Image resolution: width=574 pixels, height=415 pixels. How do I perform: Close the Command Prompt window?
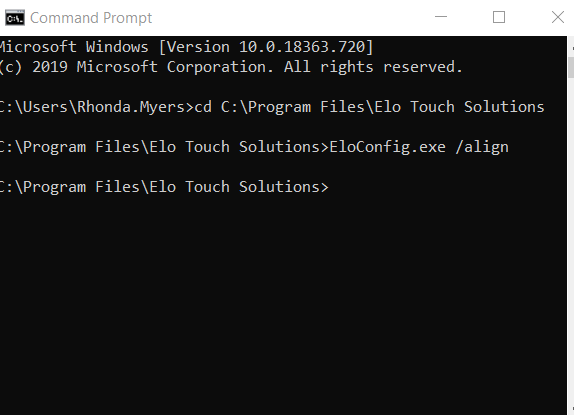[558, 17]
